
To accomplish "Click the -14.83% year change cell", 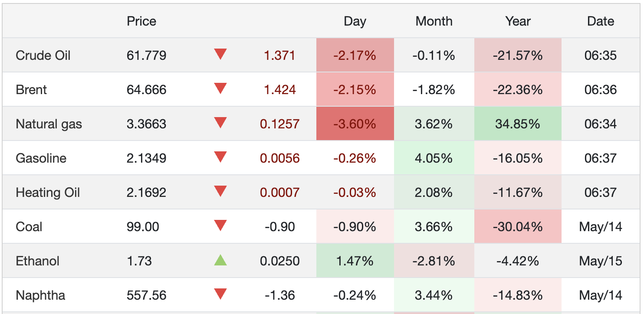I will [x=518, y=295].
